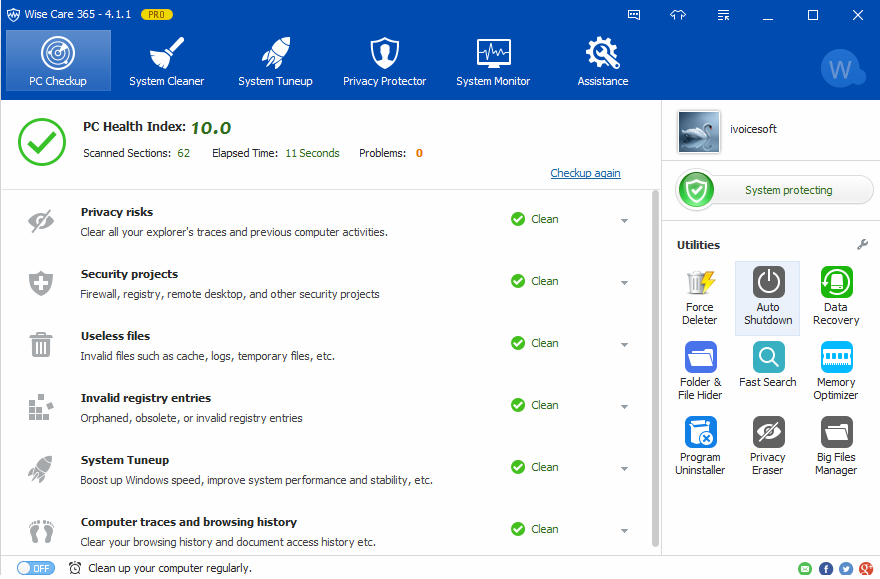Expand Computer traces and browsing history arrow

tap(624, 530)
